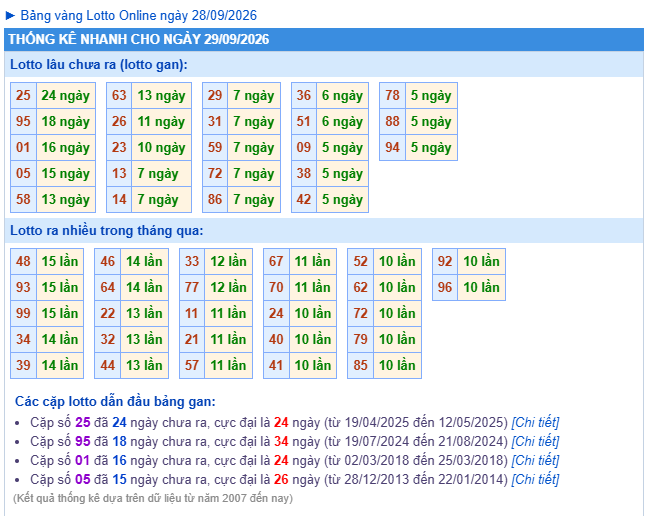647x516 pixels.
Task: Click the Thống kê nhanh header bar
Action: [x=324, y=39]
